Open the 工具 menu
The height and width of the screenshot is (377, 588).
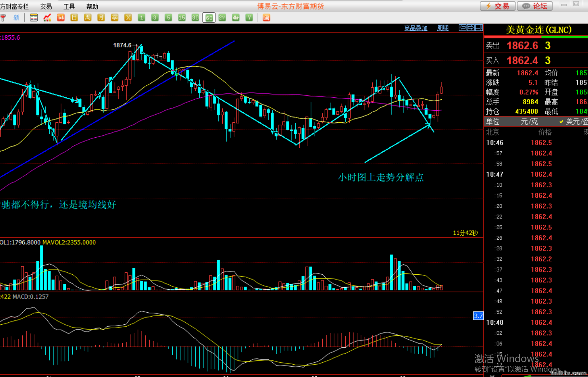(69, 7)
